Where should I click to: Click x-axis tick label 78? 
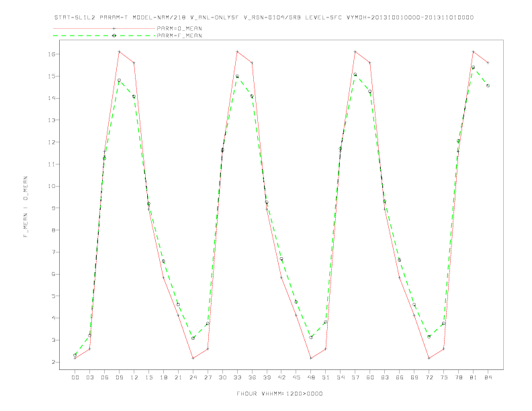458,377
